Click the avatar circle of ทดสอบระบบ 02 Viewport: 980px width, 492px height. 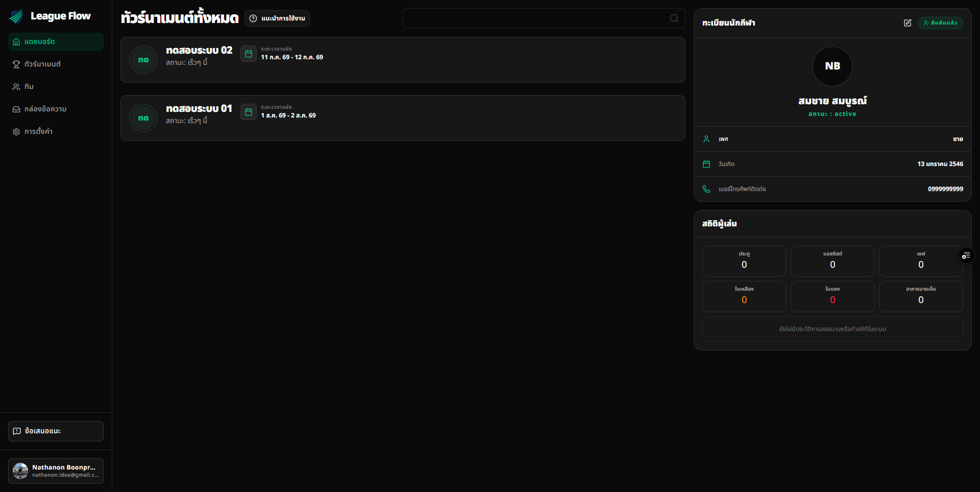click(143, 60)
